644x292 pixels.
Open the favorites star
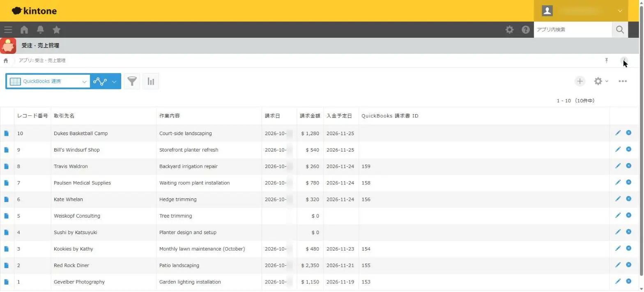[57, 30]
